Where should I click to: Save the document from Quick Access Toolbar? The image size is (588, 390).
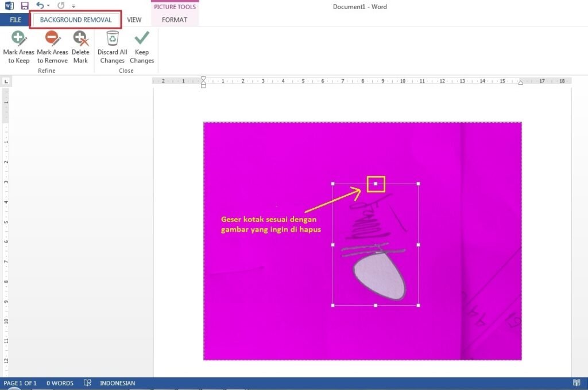click(25, 6)
